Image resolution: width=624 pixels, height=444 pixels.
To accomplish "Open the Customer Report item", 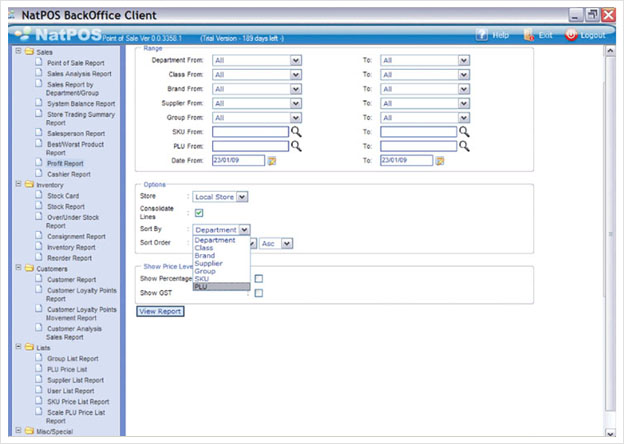I will pyautogui.click(x=72, y=279).
